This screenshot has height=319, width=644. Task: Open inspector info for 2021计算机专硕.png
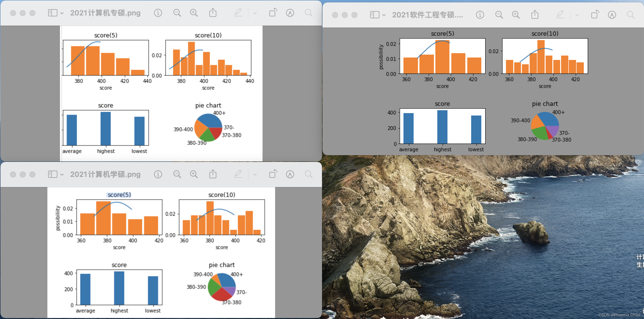(158, 13)
